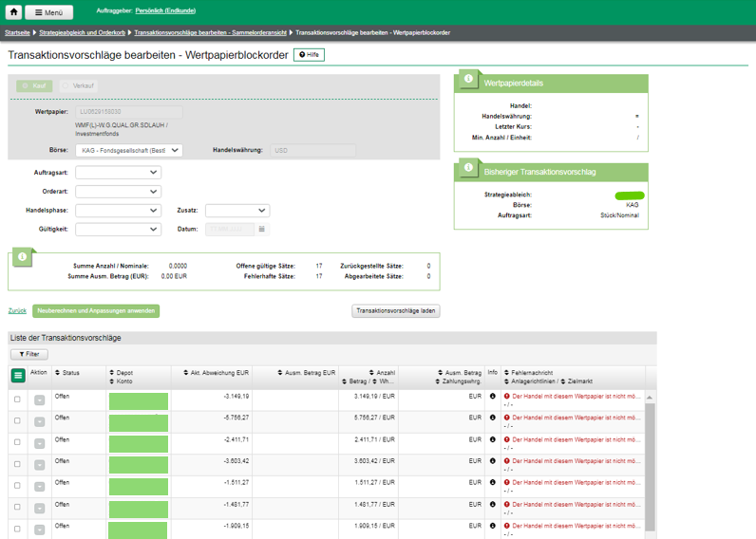Check the row with -2.411,71
Image resolution: width=756 pixels, height=539 pixels.
click(x=17, y=442)
